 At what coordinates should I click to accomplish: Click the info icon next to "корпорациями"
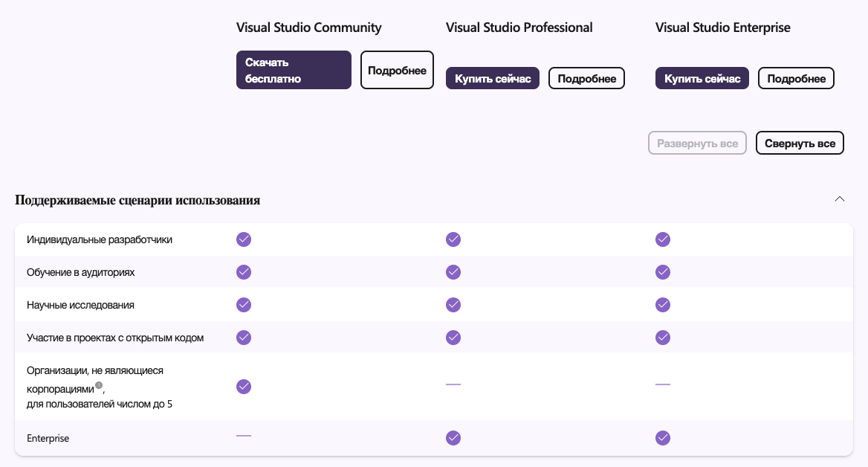point(99,385)
